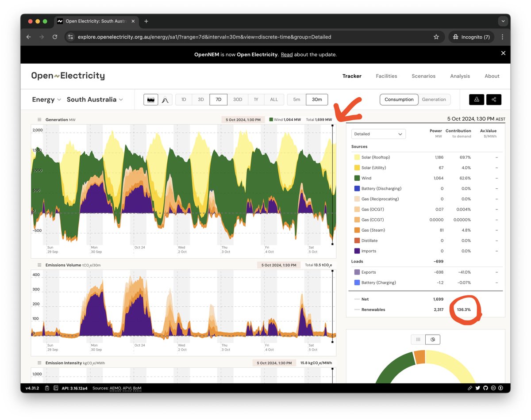This screenshot has width=531, height=420.
Task: Open the Energy metric dropdown
Action: coord(46,99)
